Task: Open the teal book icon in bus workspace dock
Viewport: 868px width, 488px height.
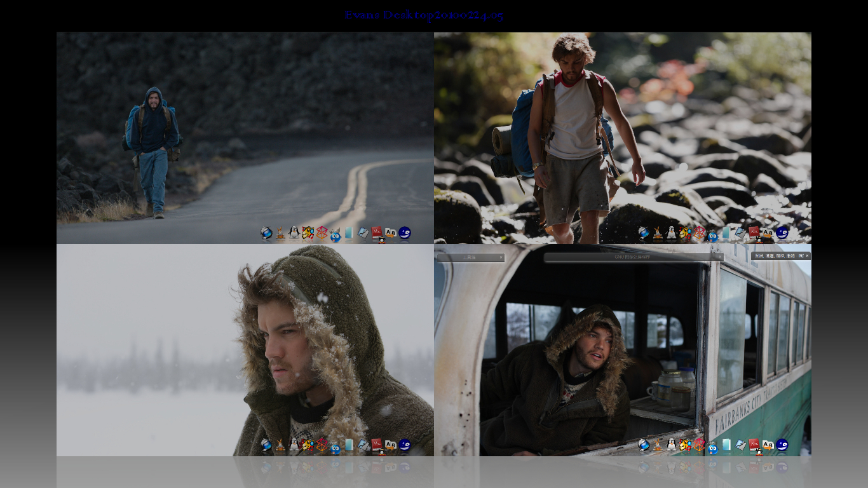Action: click(x=726, y=445)
